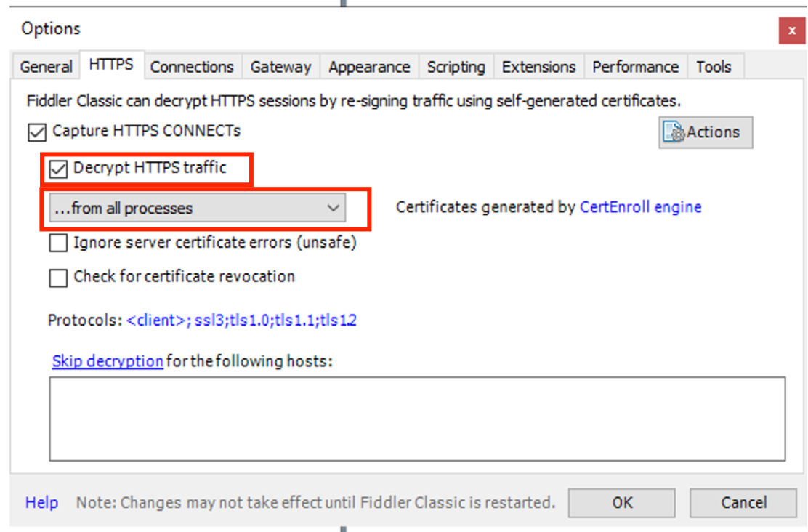Click inside the hosts exclusion box
808x532 pixels.
tap(418, 418)
